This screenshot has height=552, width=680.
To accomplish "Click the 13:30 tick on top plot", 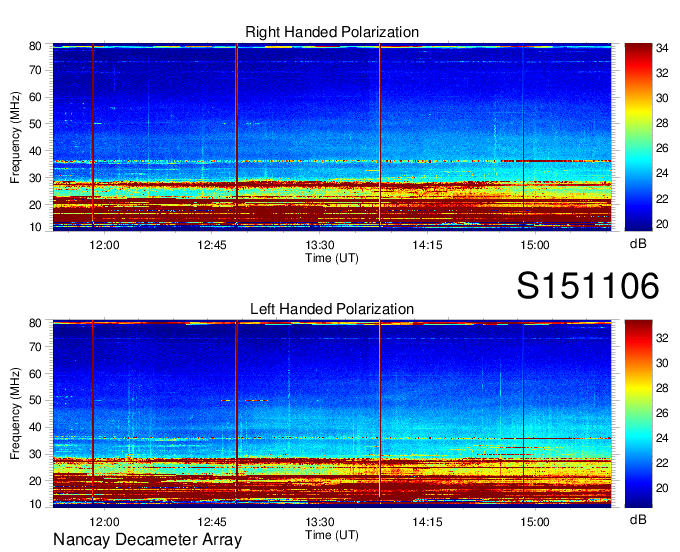I will [320, 245].
